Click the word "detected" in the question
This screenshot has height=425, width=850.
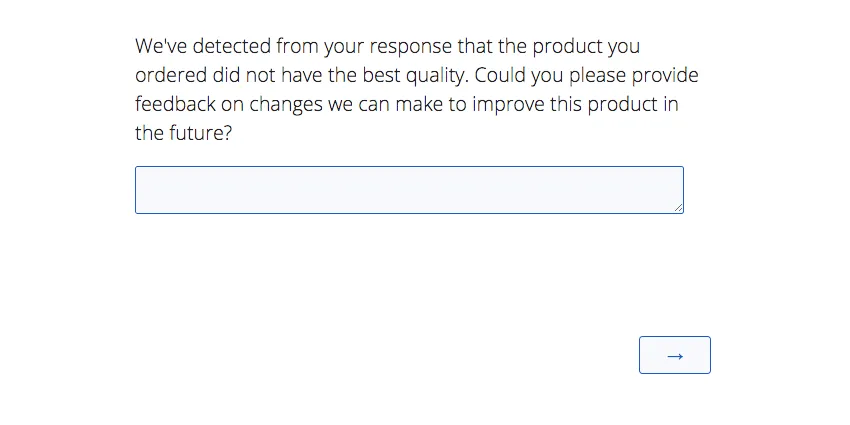230,46
